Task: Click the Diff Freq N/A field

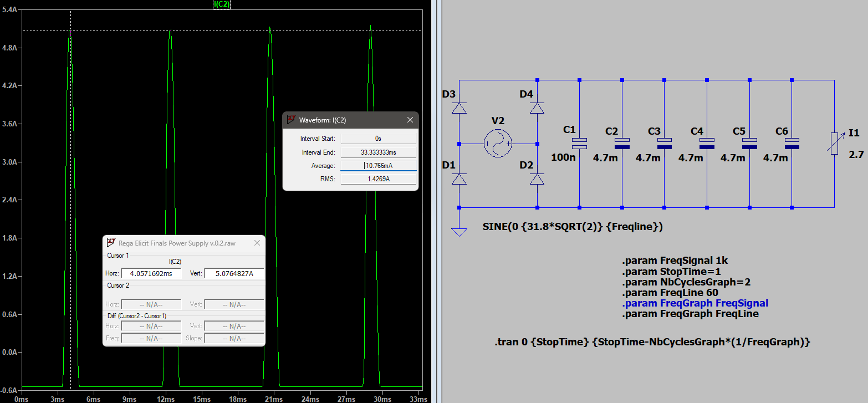Action: tap(151, 338)
